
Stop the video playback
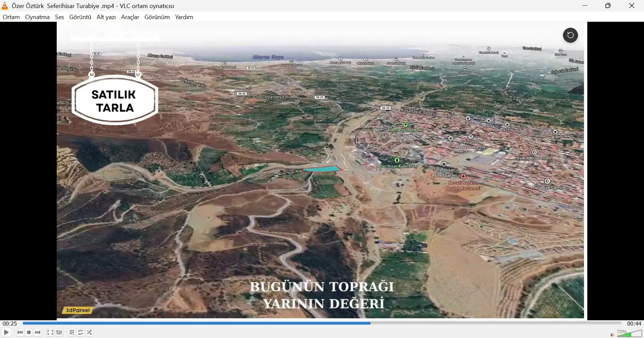coord(29,332)
